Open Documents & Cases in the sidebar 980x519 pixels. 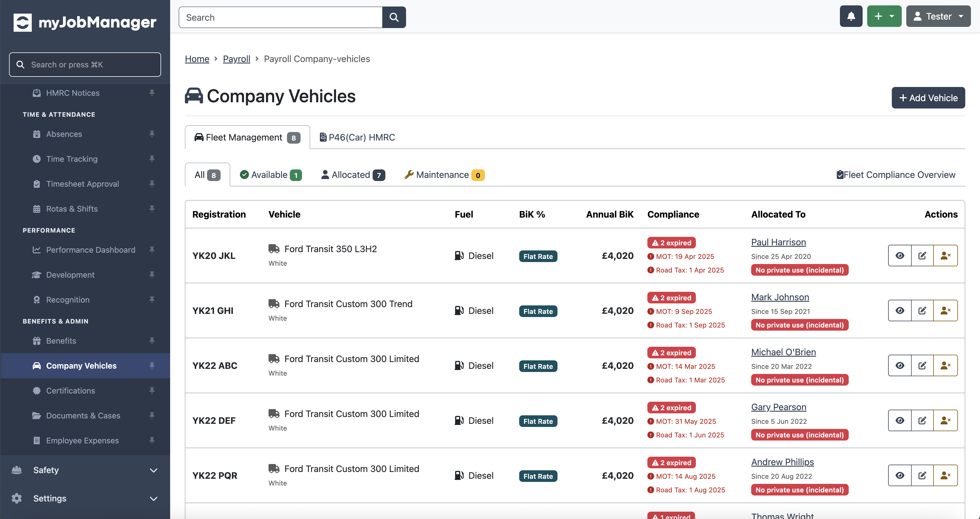click(85, 416)
